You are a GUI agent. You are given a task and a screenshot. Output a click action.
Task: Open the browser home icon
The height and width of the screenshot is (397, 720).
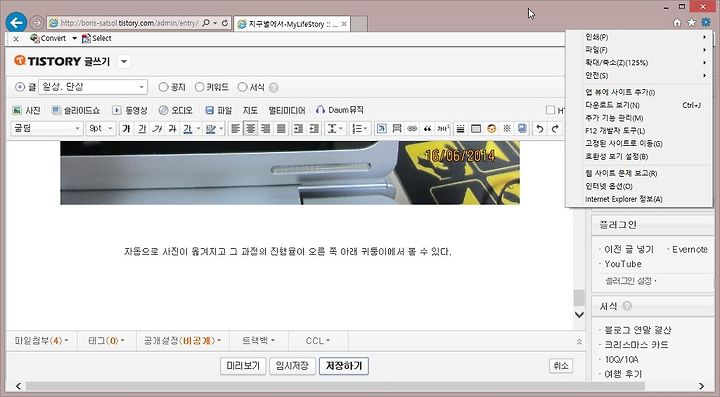(x=677, y=22)
